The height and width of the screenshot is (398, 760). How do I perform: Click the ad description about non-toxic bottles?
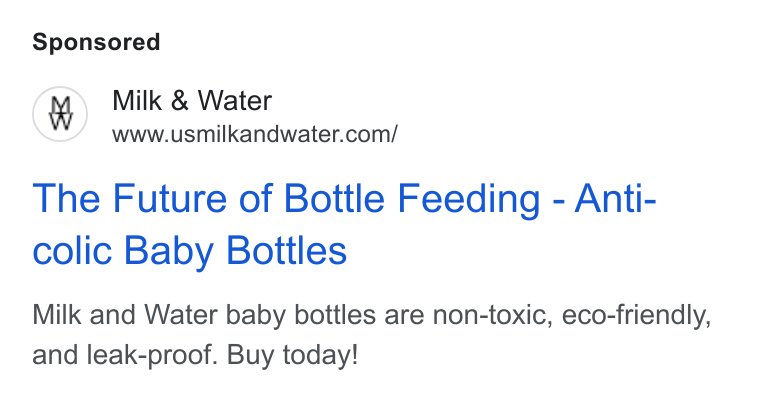point(372,334)
